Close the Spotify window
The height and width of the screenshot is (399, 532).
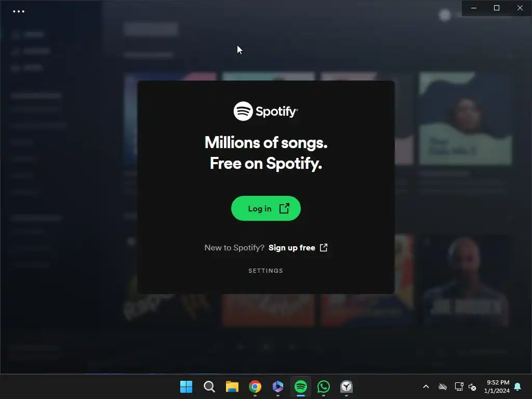(520, 8)
